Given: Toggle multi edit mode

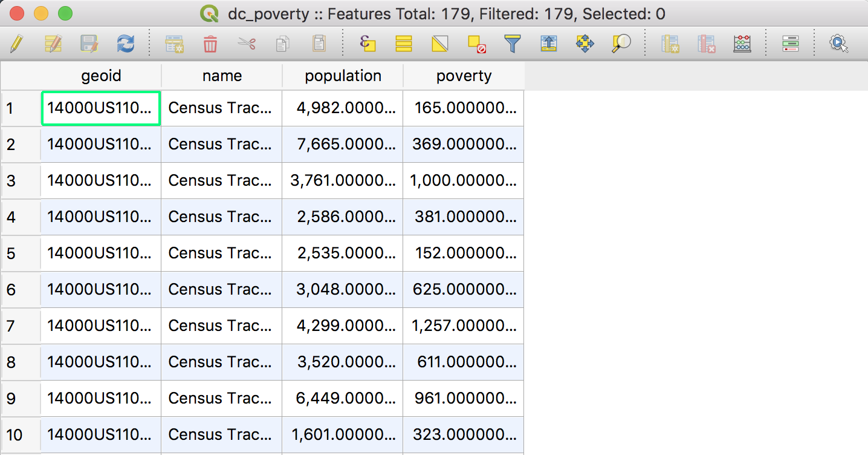Looking at the screenshot, I should 53,44.
